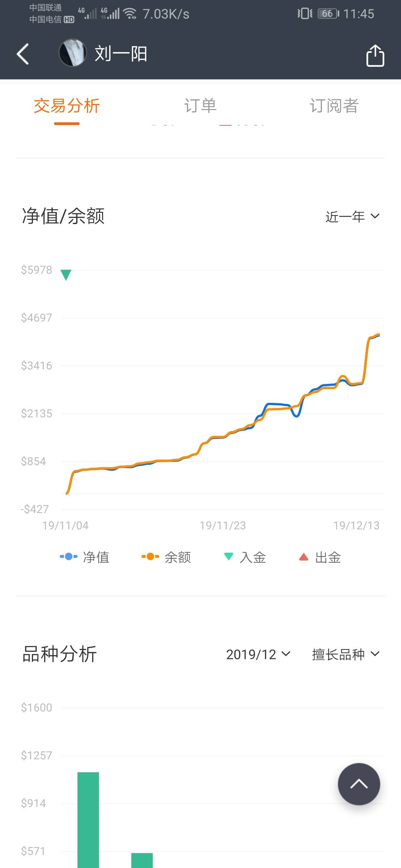
Task: Tap the scroll-to-top floating button
Action: [x=359, y=784]
